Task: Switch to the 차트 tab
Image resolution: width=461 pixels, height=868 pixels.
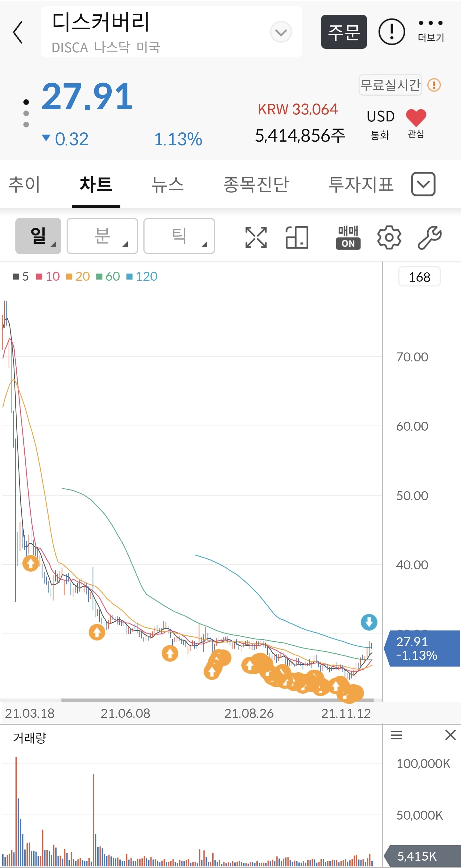Action: (x=96, y=185)
